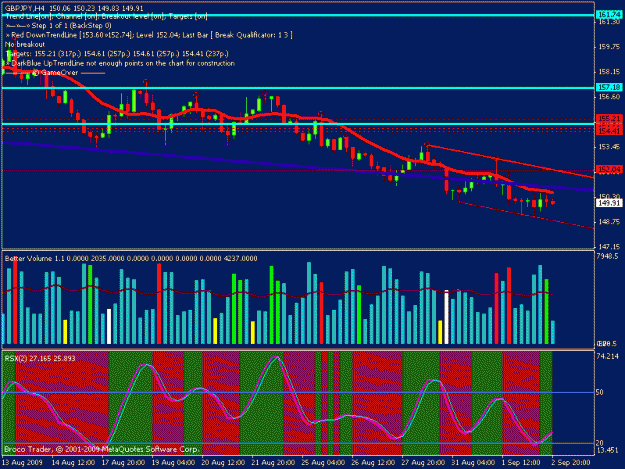Click the 157.18 cyan price label
The width and height of the screenshot is (625, 469).
[609, 87]
